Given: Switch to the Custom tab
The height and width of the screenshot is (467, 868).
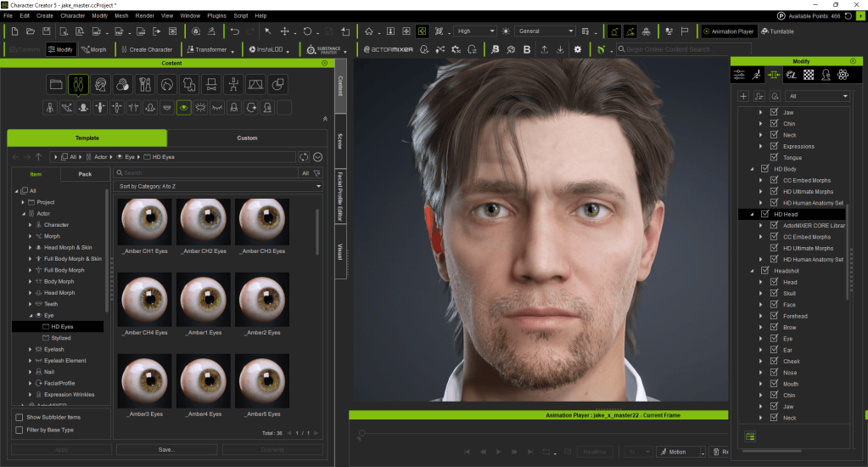Looking at the screenshot, I should point(247,138).
